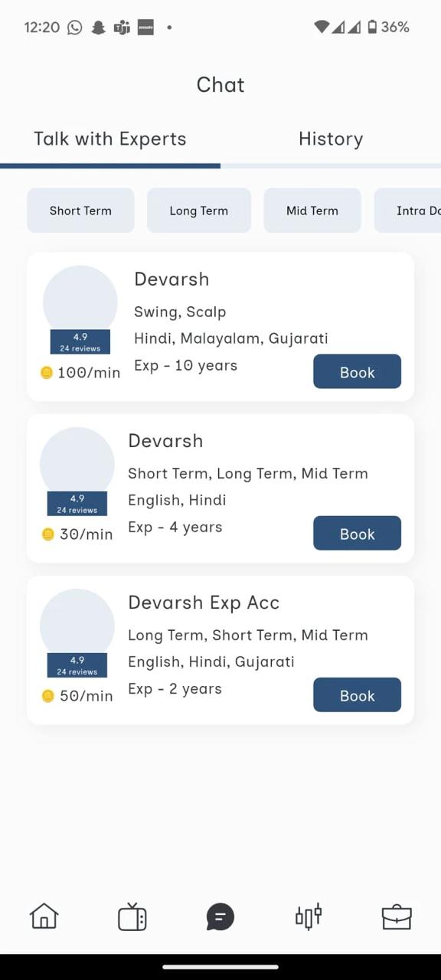Tap the first Devarsh profile picture

click(x=80, y=302)
